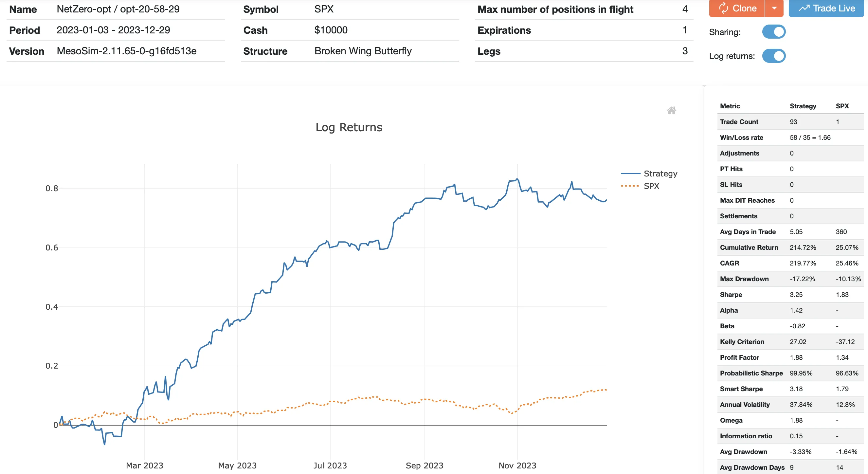Select the Cumulative Return row
Screen dimensions: 868x474
click(x=749, y=247)
